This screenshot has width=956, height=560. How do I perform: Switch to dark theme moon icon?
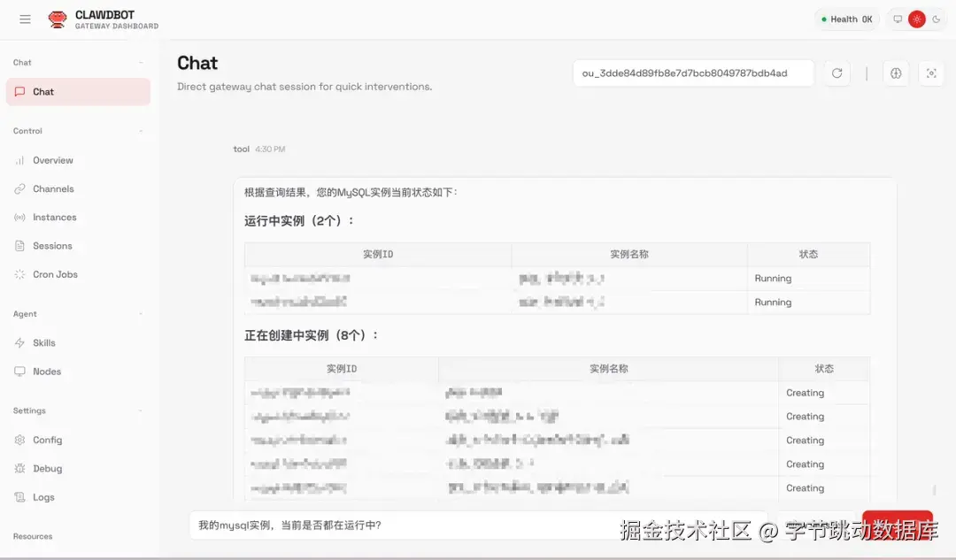937,19
